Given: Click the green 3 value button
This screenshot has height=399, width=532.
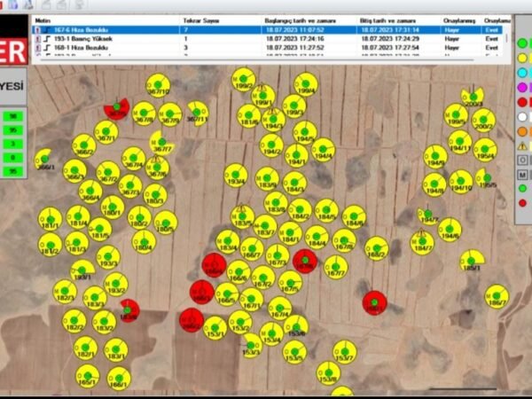Looking at the screenshot, I should 13,144.
